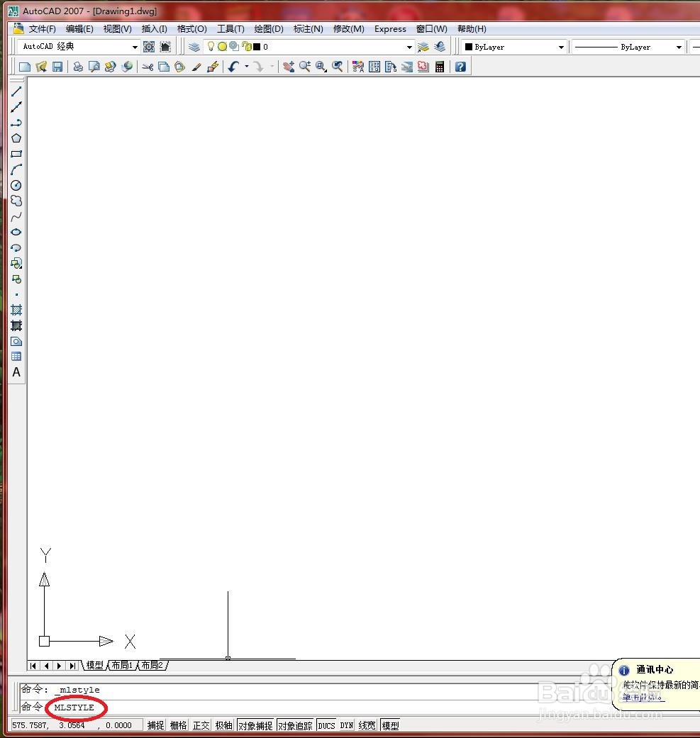Switch to the 模型 model tab
Screen dimensions: 700x738
tap(94, 665)
